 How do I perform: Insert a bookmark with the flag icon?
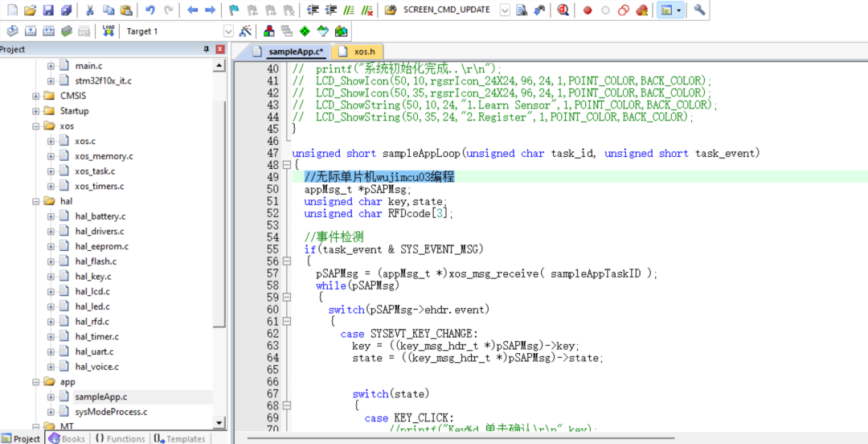pyautogui.click(x=234, y=10)
